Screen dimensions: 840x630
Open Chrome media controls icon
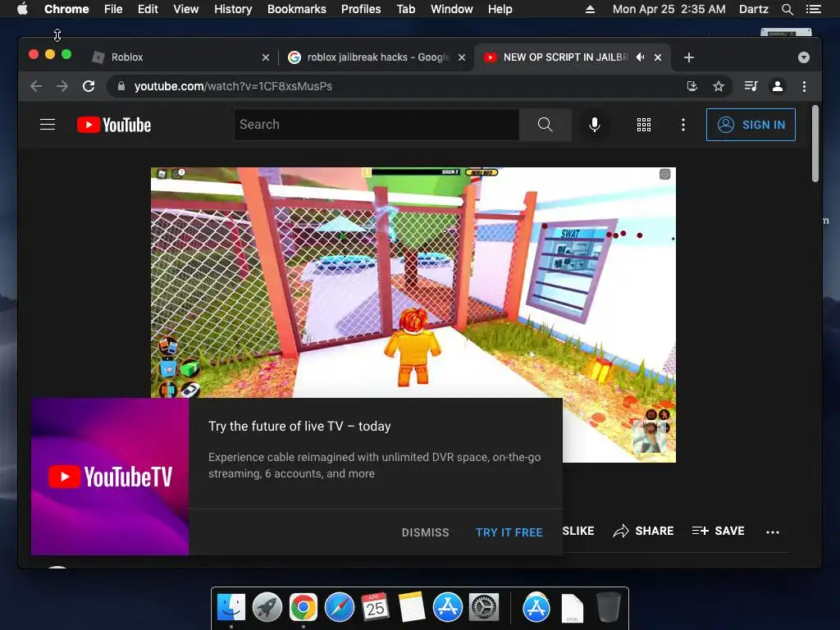pos(751,86)
